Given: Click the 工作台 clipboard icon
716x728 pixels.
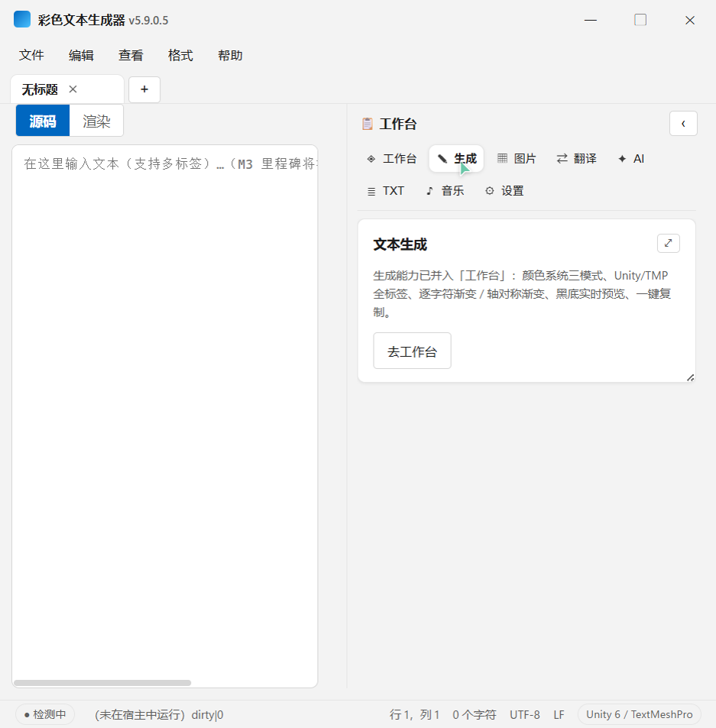Looking at the screenshot, I should click(x=368, y=124).
